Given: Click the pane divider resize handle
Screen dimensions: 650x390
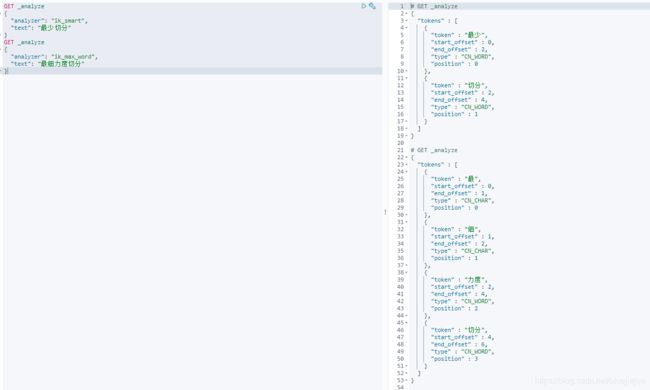Looking at the screenshot, I should [x=385, y=212].
